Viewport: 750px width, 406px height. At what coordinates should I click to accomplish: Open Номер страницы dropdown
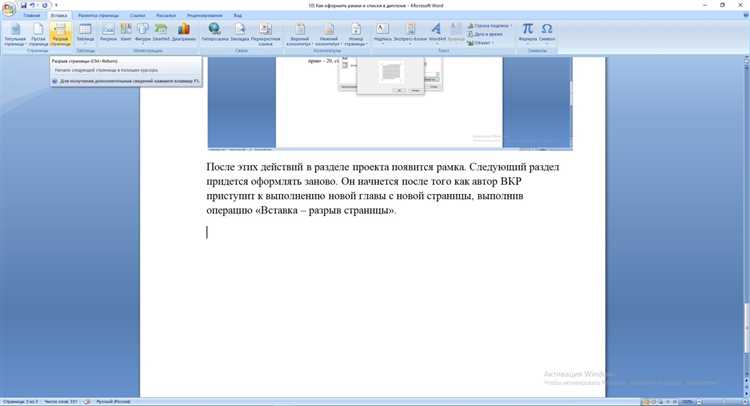356,34
